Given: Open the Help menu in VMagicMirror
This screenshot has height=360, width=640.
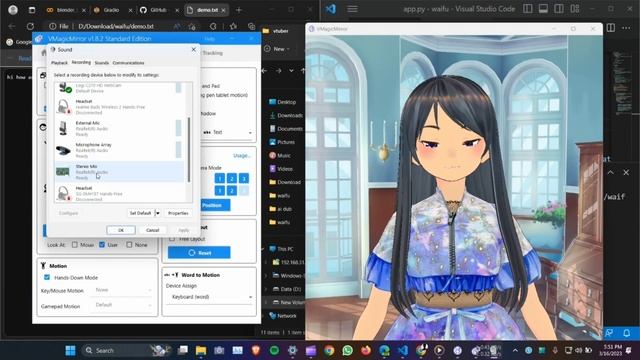Looking at the screenshot, I should 210,39.
